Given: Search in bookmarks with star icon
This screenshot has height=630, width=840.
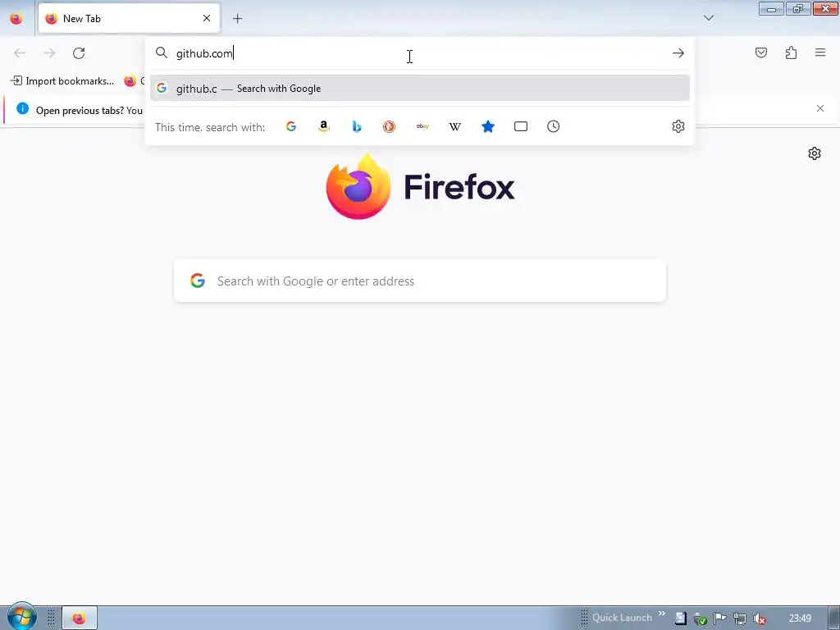Looking at the screenshot, I should coord(487,126).
